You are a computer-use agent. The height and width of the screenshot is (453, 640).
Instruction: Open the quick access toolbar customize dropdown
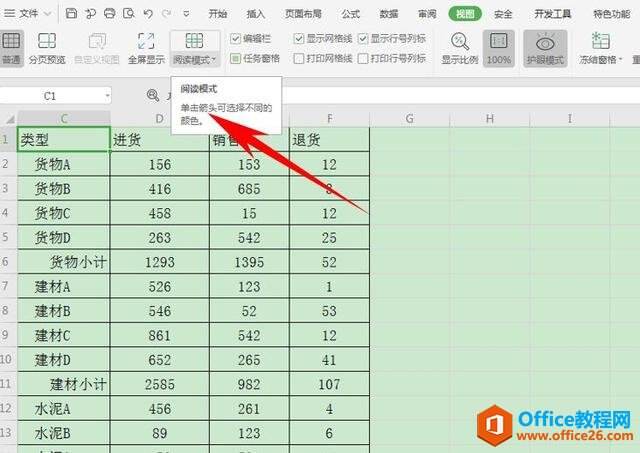186,14
